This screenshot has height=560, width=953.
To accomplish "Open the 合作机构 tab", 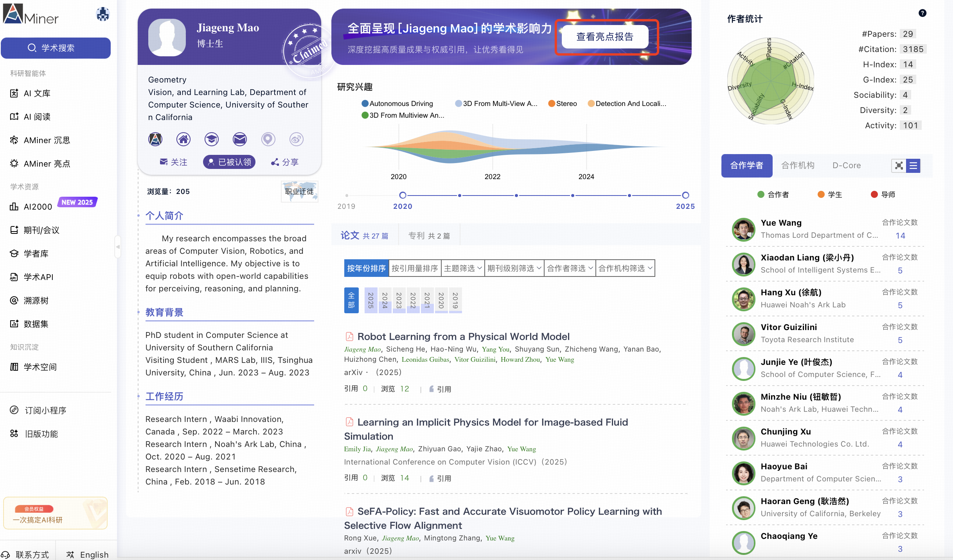I will coord(798,165).
